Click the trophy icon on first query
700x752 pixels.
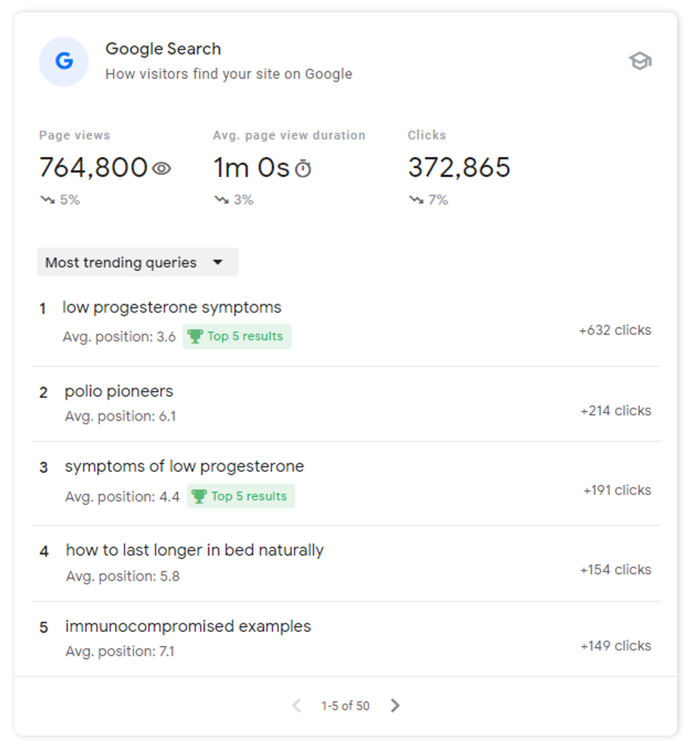pos(195,336)
